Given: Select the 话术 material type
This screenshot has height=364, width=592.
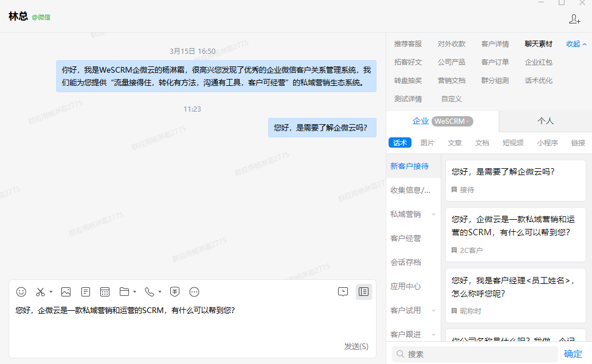Looking at the screenshot, I should click(x=400, y=143).
